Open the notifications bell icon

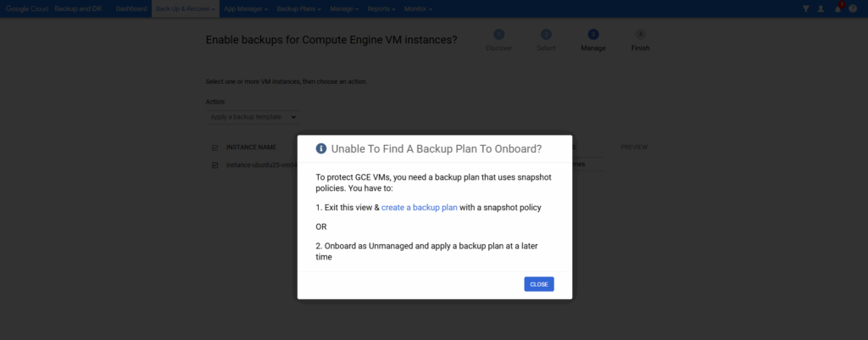click(837, 8)
